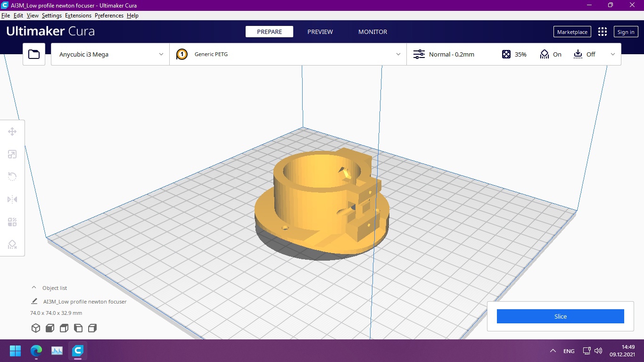Click the support 'On' indicator
Image resolution: width=644 pixels, height=362 pixels.
pyautogui.click(x=551, y=54)
